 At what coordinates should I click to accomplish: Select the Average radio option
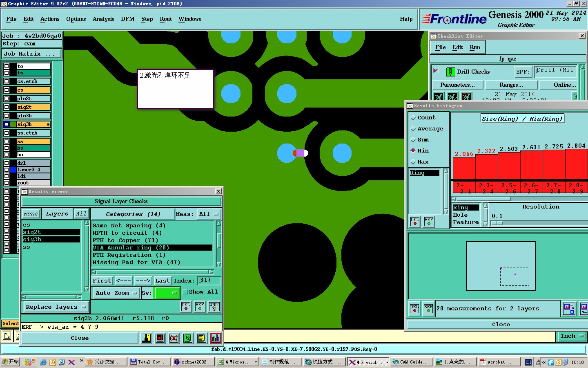point(413,129)
